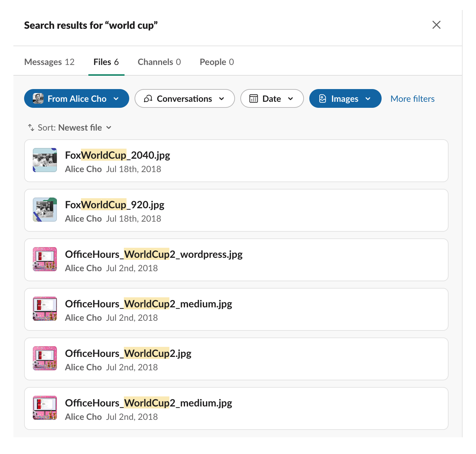Click the chevron next to Newest file

109,128
